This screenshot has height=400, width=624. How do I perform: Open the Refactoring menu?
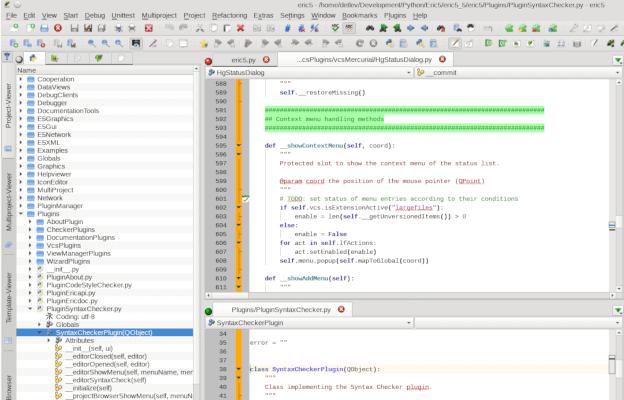(x=229, y=16)
